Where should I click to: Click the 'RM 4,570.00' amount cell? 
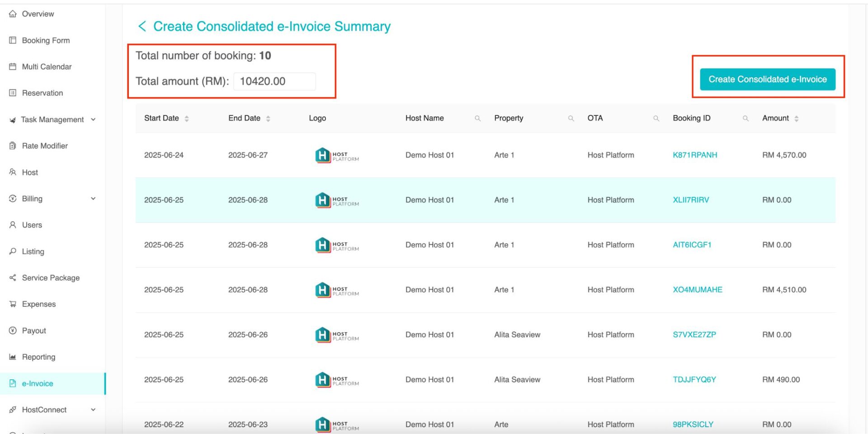coord(784,155)
